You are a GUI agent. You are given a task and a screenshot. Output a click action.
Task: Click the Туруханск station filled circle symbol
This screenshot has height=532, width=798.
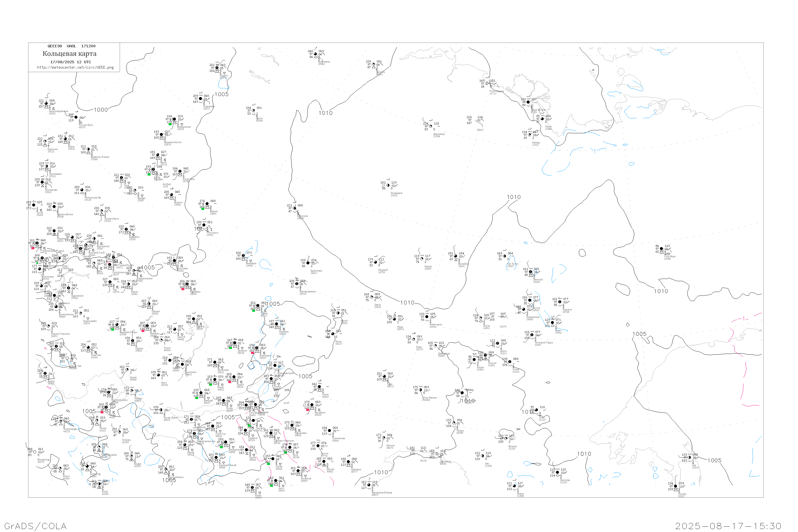click(201, 99)
